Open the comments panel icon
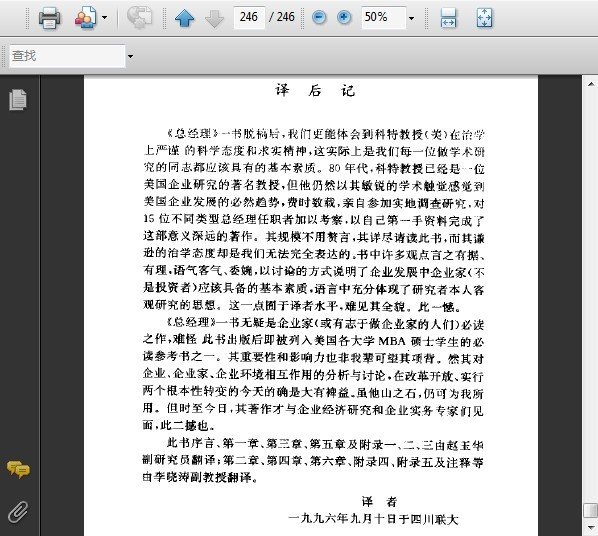Viewport: 598px width, 536px height. click(18, 469)
